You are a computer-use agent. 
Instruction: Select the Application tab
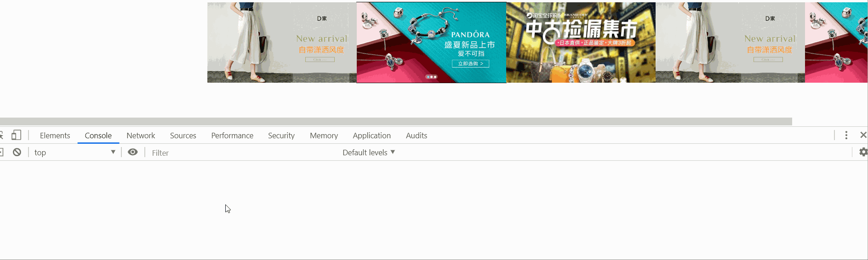(x=372, y=136)
